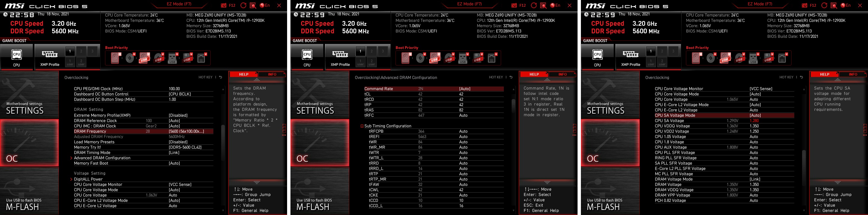Click the back arrow beside HOT KEY, left Overclocking panel

pyautogui.click(x=221, y=77)
